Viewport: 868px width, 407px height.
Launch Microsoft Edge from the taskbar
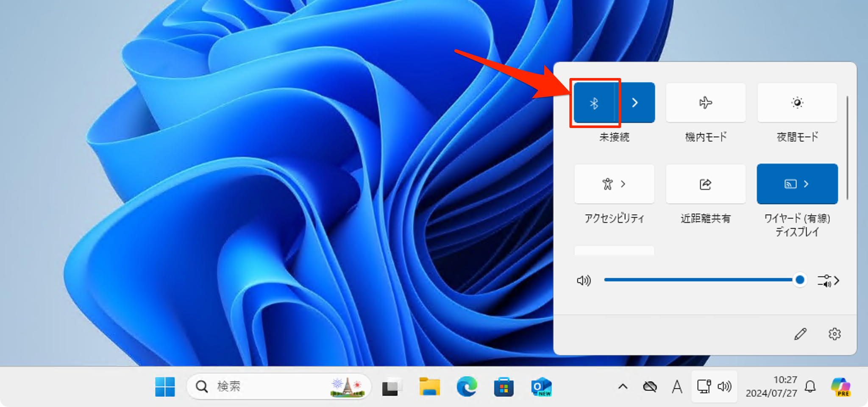467,386
